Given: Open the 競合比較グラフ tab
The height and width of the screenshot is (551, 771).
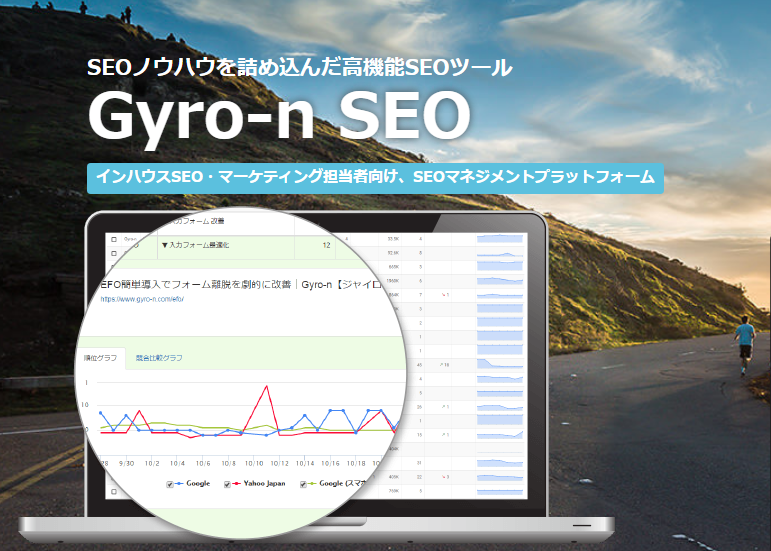Looking at the screenshot, I should click(x=159, y=358).
